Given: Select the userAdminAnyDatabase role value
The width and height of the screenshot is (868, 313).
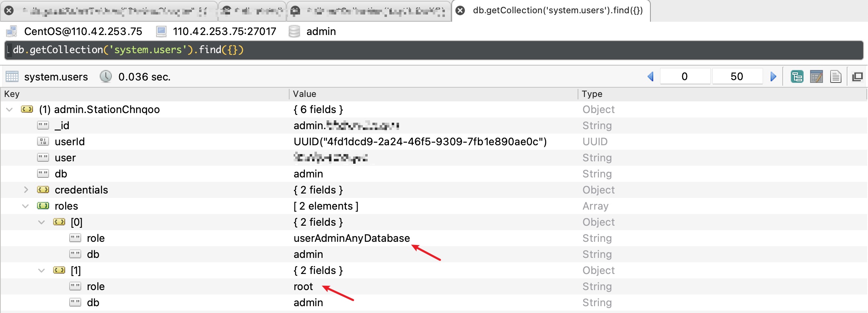Looking at the screenshot, I should click(352, 238).
